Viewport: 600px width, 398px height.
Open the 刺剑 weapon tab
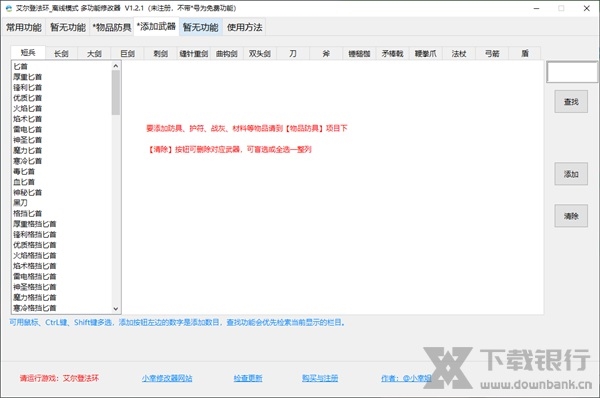(161, 54)
